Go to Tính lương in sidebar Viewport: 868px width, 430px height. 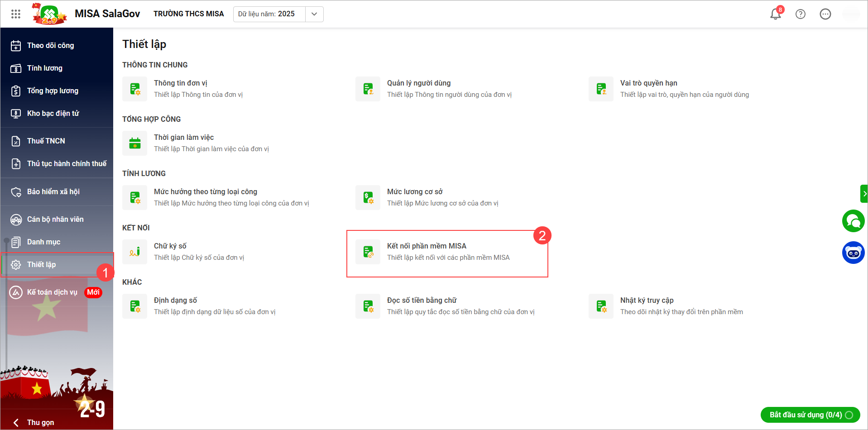44,68
